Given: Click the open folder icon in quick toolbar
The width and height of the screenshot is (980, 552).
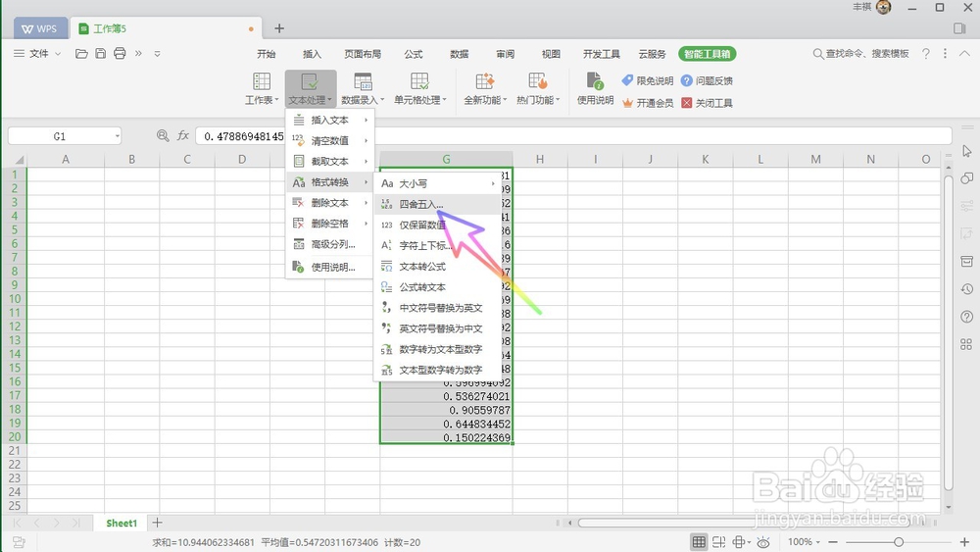Looking at the screenshot, I should [81, 54].
